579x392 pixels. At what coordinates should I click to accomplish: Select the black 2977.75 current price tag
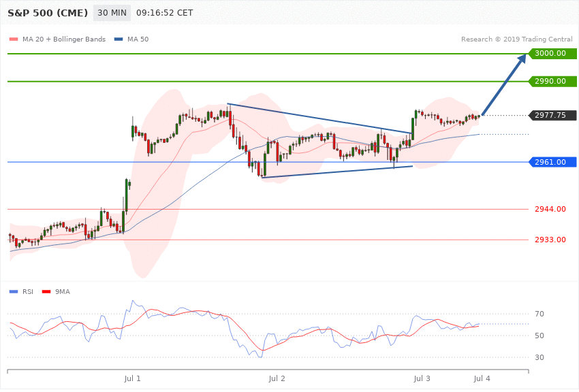click(553, 115)
